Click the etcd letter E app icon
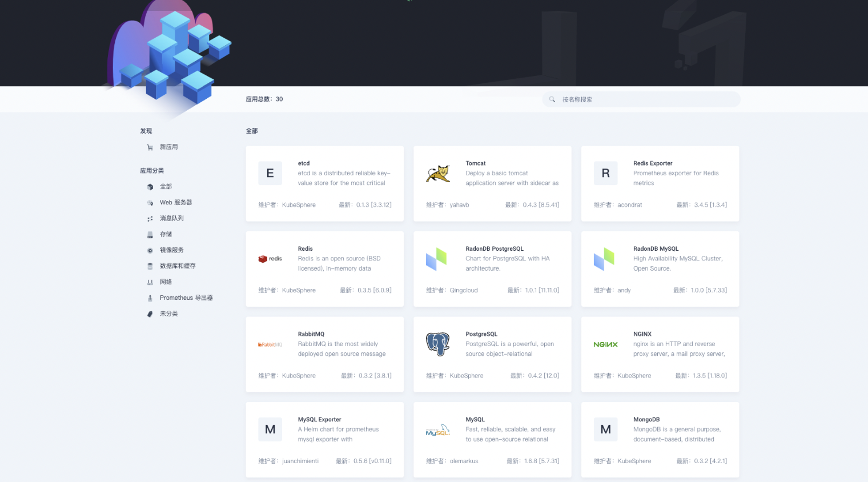This screenshot has height=482, width=868. tap(270, 173)
